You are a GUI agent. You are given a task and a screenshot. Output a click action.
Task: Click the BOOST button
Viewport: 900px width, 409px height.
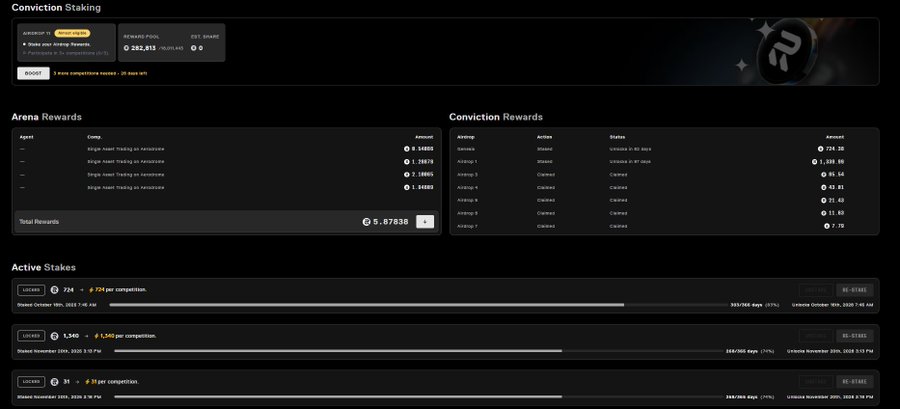pos(33,73)
